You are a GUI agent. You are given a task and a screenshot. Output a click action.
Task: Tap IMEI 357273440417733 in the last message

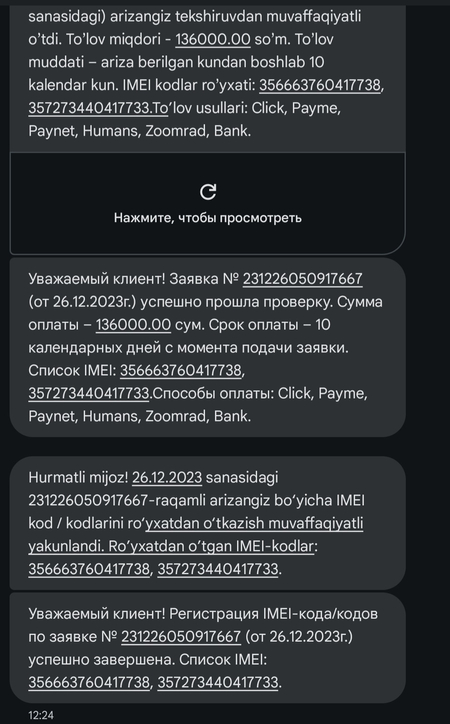pyautogui.click(x=218, y=682)
